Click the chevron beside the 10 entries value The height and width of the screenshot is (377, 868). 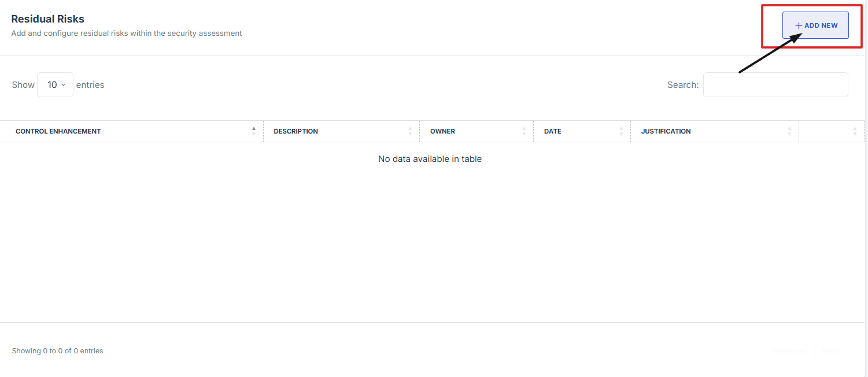(x=64, y=85)
